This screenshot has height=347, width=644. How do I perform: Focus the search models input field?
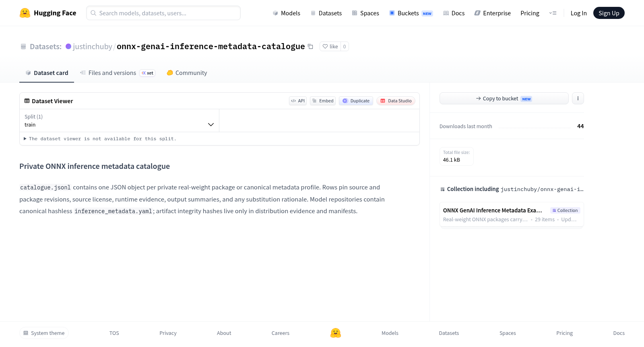click(x=163, y=13)
